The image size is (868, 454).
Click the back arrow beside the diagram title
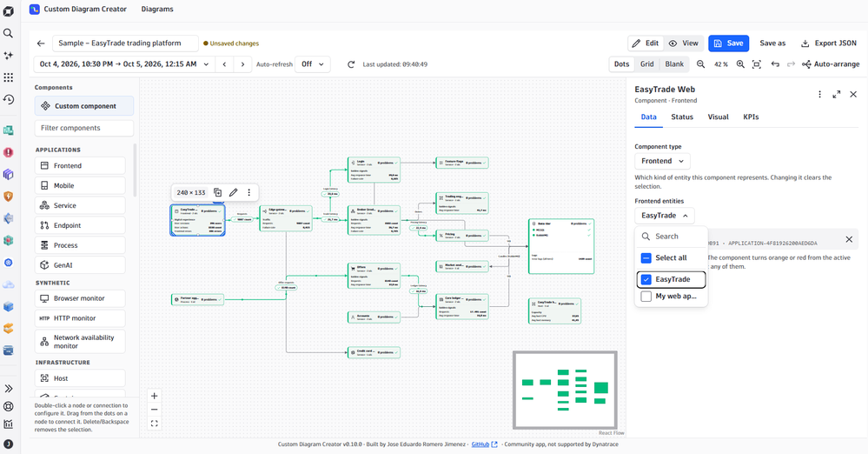click(x=41, y=43)
